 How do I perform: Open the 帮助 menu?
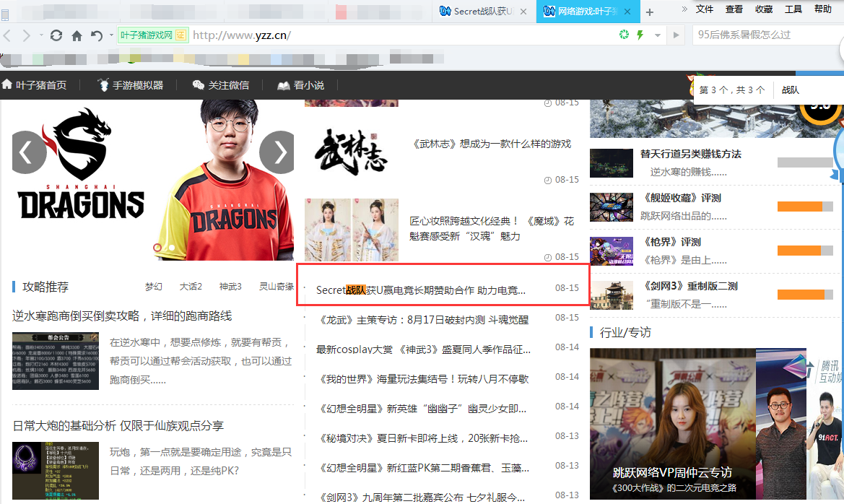pos(822,9)
